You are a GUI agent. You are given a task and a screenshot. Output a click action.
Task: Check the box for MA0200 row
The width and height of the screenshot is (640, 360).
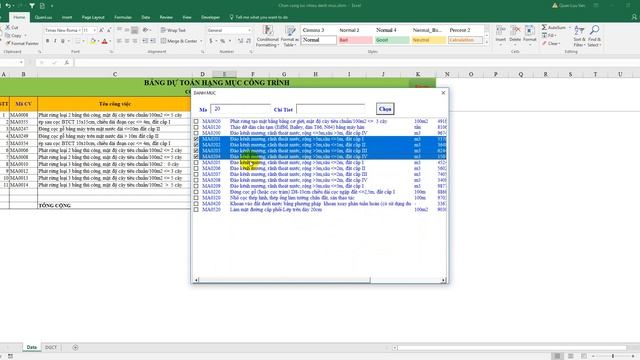click(196, 133)
